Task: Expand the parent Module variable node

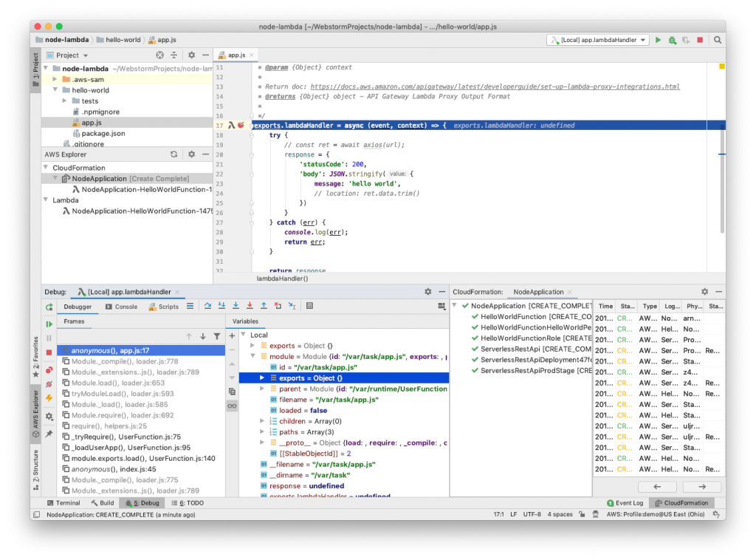Action: 263,389
